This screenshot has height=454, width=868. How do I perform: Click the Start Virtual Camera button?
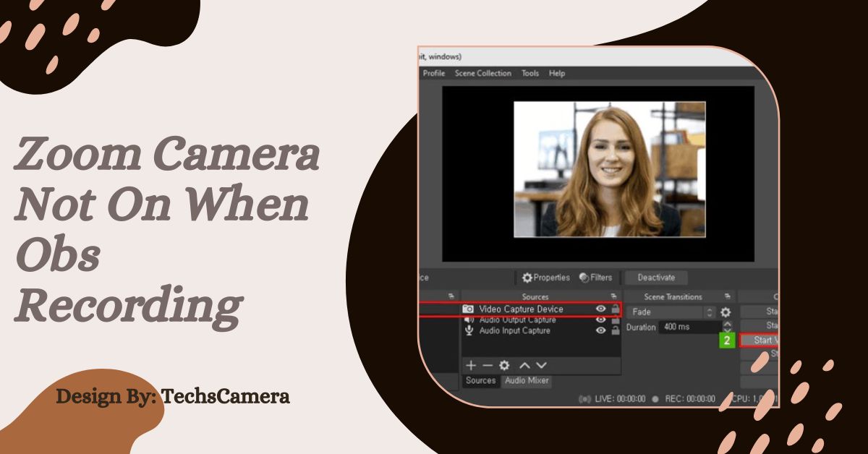759,340
